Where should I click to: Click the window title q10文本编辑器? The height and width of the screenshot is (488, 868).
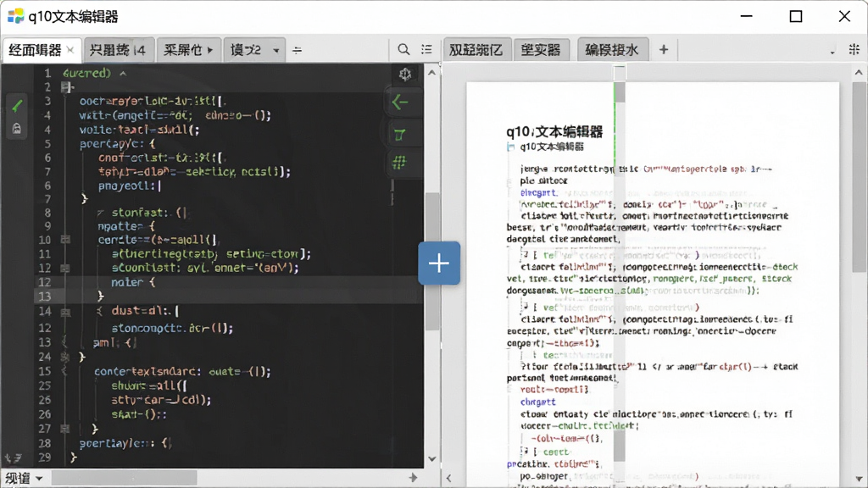(73, 17)
